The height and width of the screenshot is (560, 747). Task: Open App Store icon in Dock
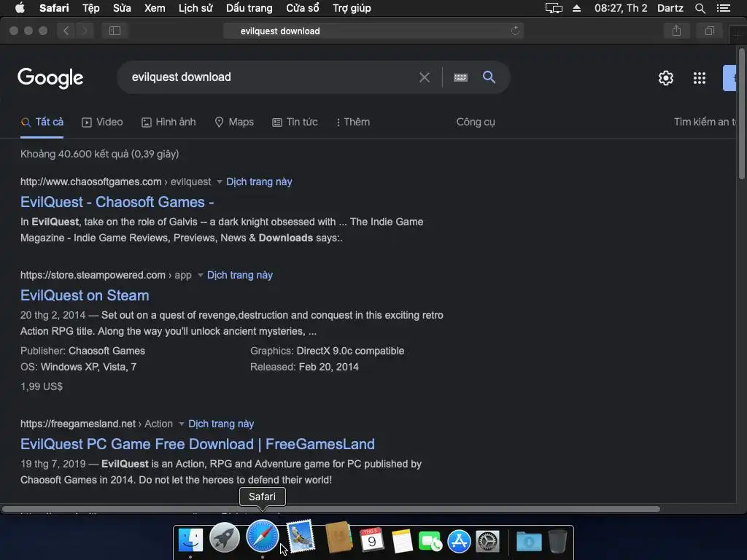[459, 542]
